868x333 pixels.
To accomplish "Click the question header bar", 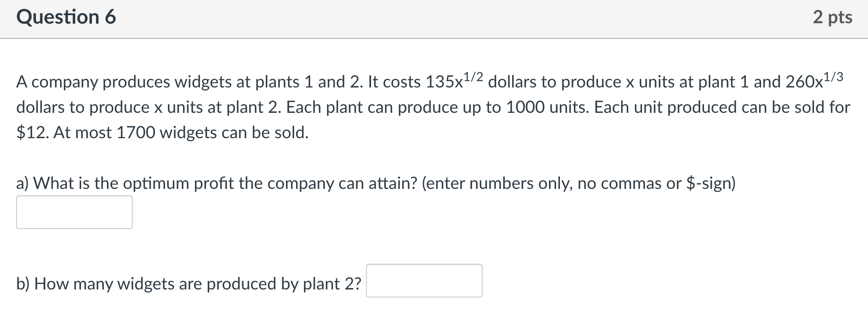I will click(434, 19).
